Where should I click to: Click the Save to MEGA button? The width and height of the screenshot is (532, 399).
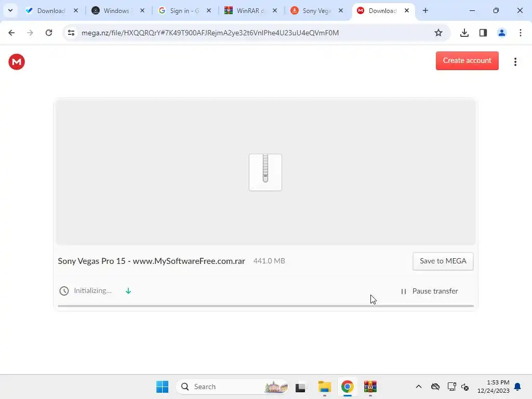(443, 261)
